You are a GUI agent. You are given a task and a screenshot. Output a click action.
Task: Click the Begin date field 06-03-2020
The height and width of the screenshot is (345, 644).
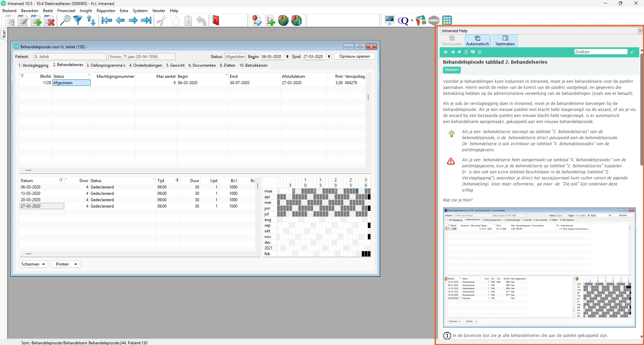pos(272,57)
